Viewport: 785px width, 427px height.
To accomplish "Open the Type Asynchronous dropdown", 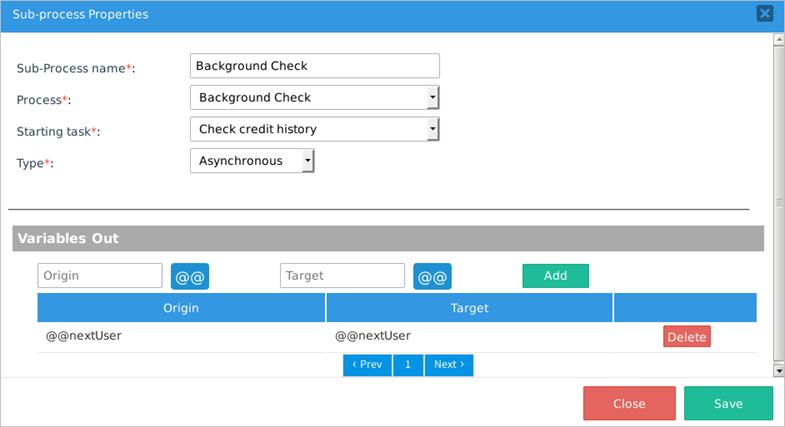I will [252, 161].
